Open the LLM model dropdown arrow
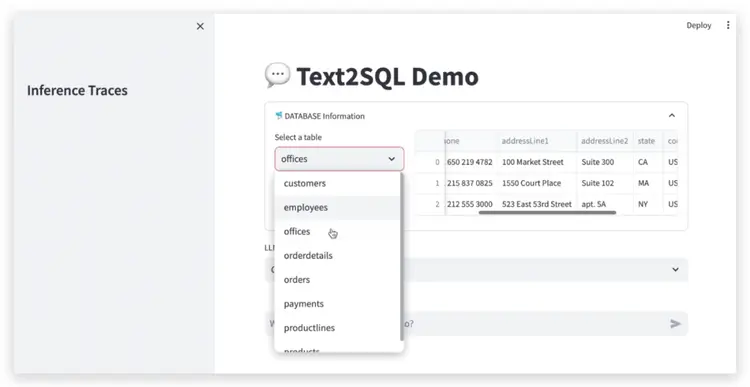This screenshot has height=387, width=750. click(675, 269)
